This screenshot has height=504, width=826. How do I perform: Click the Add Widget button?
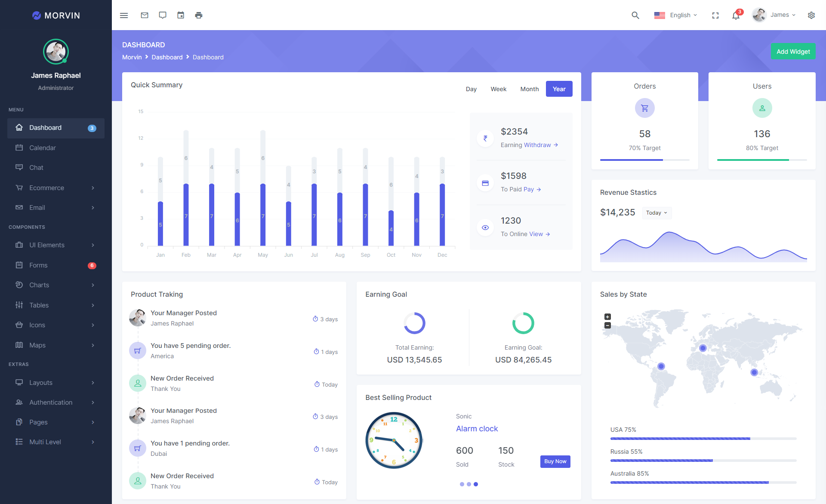pyautogui.click(x=793, y=52)
